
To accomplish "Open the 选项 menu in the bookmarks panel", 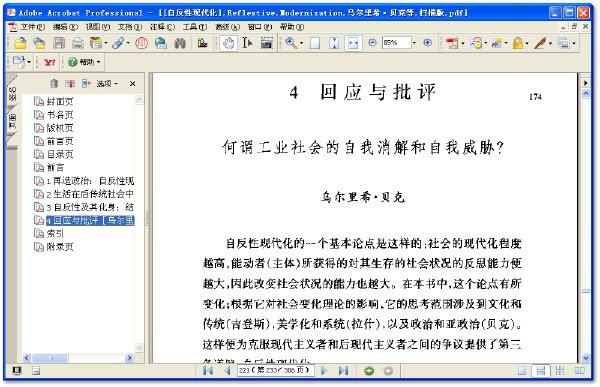I will [107, 83].
